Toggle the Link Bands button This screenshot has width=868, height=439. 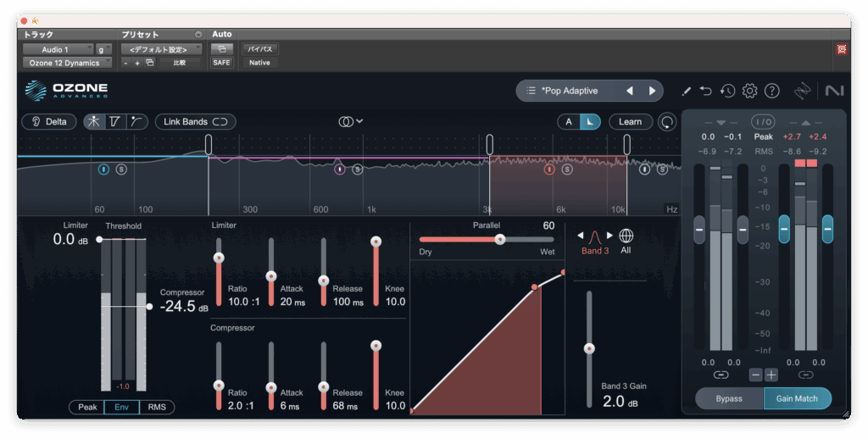(x=195, y=122)
